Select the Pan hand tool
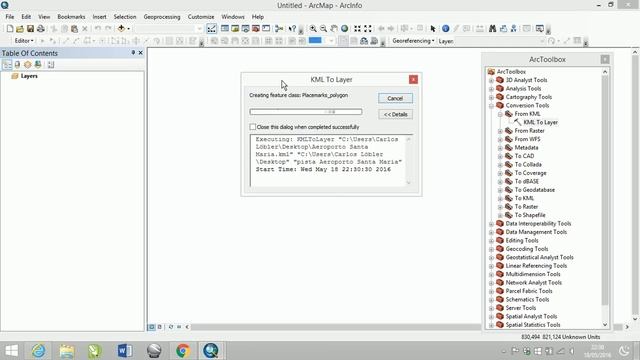Screen dimensions: 640x360 click(334, 29)
